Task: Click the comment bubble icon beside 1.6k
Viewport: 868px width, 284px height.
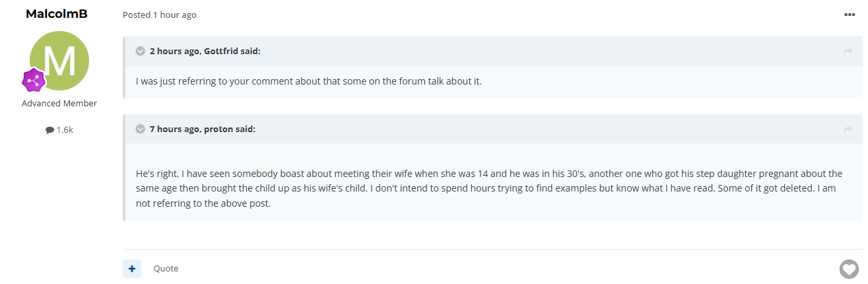Action: coord(50,130)
